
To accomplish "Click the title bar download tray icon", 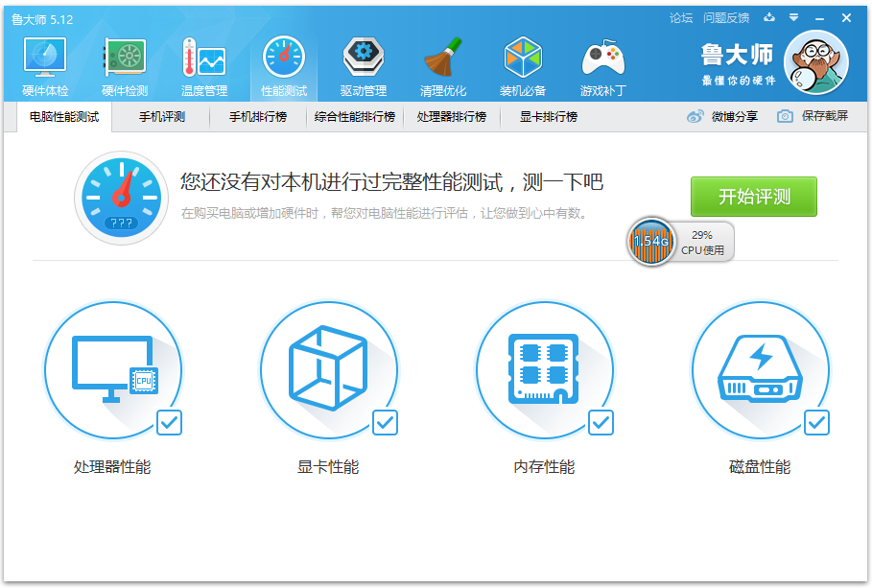I will [x=768, y=17].
